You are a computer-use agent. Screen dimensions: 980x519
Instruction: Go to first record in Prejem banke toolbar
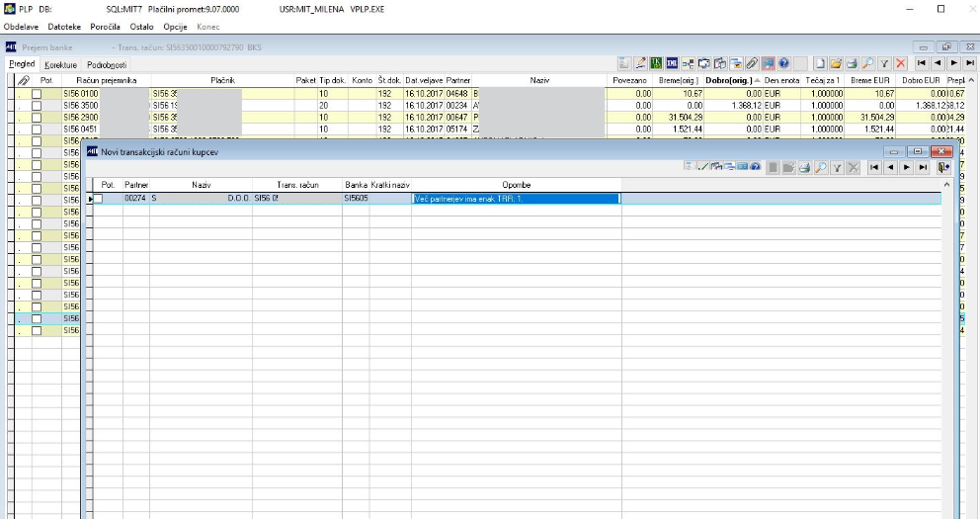point(922,63)
